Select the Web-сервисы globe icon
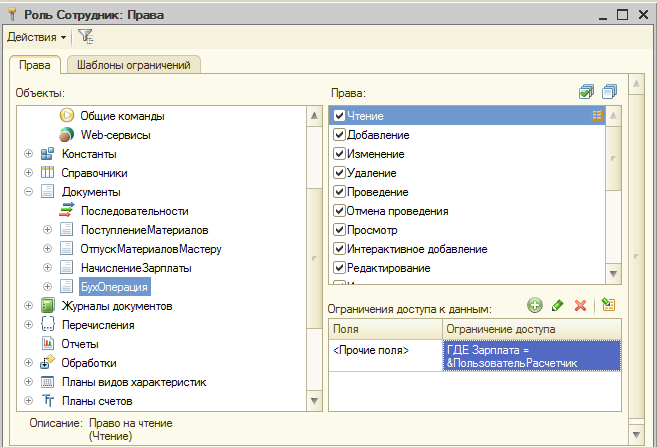Viewport: 657px width, 447px height. [66, 135]
